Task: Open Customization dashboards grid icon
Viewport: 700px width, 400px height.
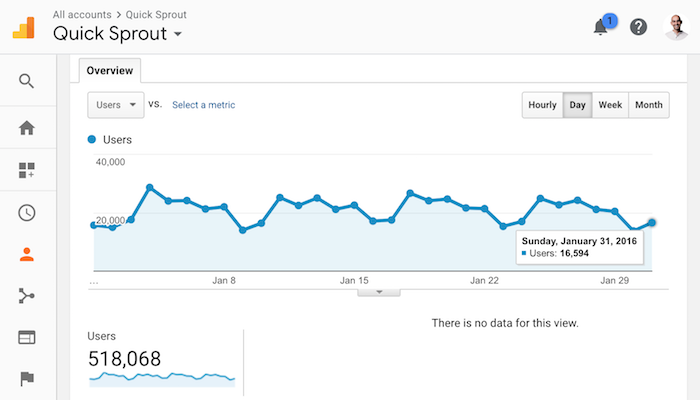Action: [x=27, y=170]
